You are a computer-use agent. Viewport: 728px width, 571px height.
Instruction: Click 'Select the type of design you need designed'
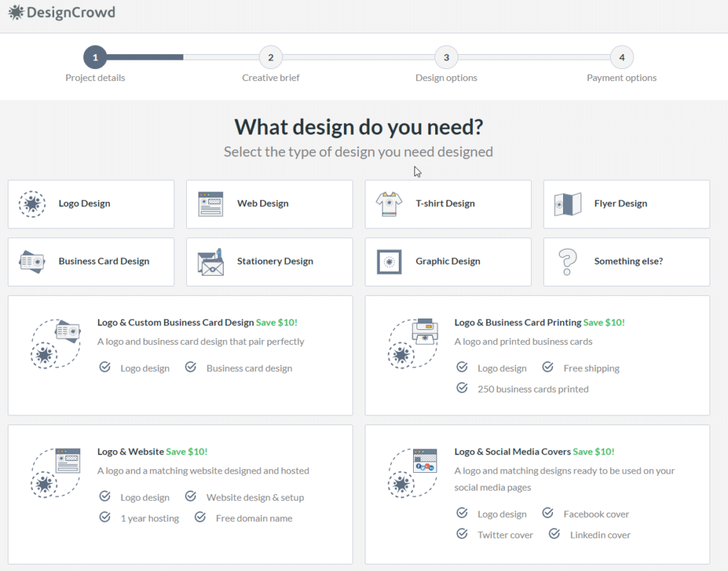[358, 151]
